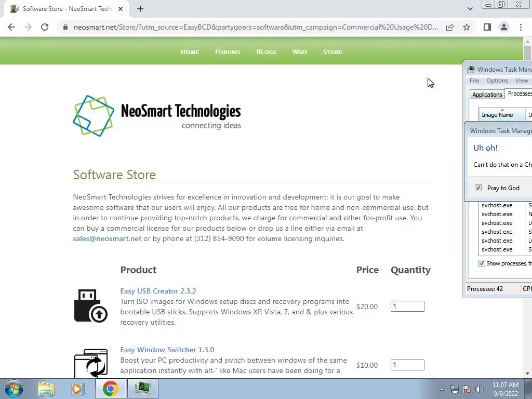
Task: Go back to the previous page
Action: [11, 27]
